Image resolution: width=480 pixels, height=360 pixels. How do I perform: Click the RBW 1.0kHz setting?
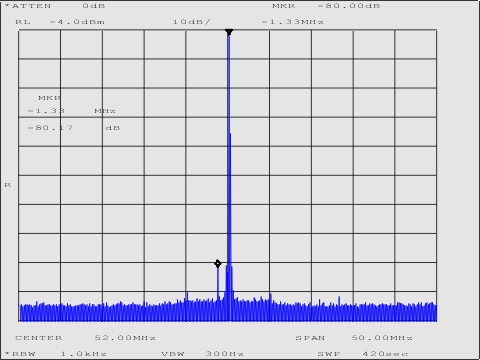(56, 354)
